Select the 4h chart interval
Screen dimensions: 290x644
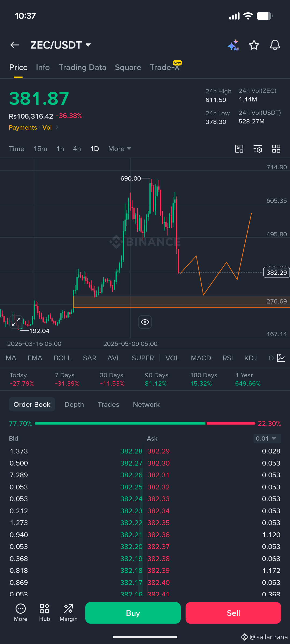point(77,149)
